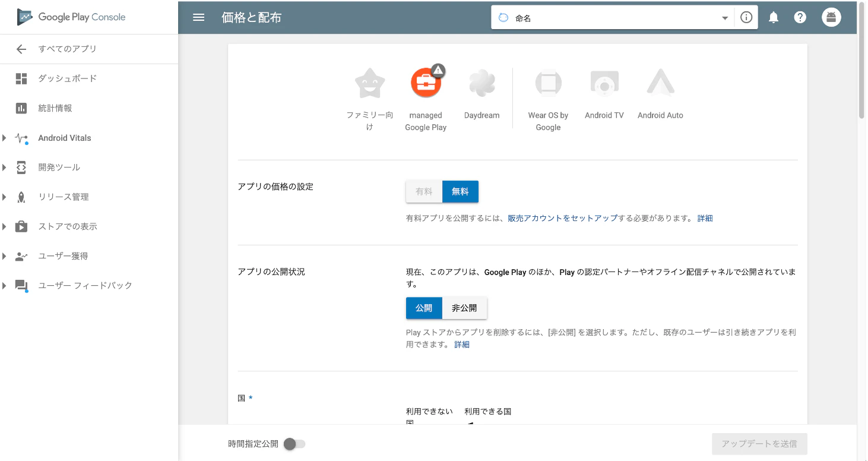Click the Google Play Console logo
868x461 pixels.
[x=71, y=17]
